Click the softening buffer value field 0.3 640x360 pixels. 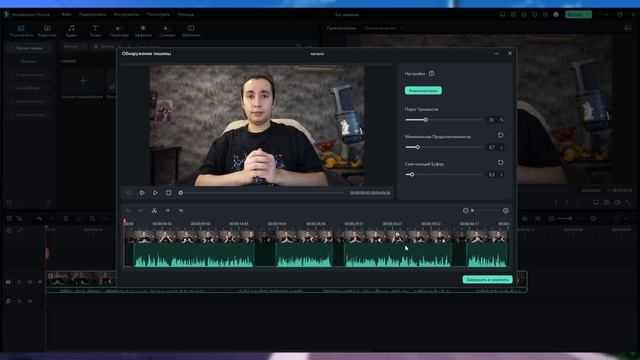(x=491, y=175)
